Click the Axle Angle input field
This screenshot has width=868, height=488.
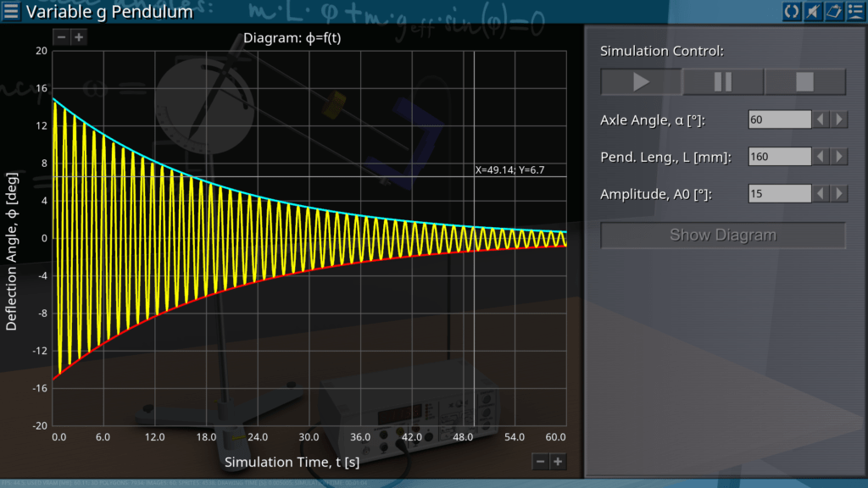pos(779,119)
